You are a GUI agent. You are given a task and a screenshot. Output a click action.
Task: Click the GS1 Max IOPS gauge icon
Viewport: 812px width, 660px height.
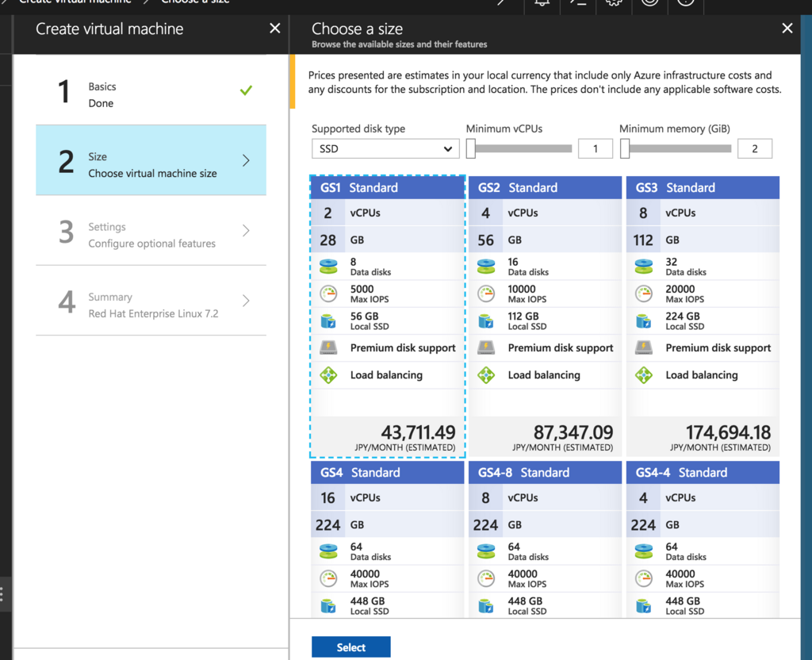point(328,294)
